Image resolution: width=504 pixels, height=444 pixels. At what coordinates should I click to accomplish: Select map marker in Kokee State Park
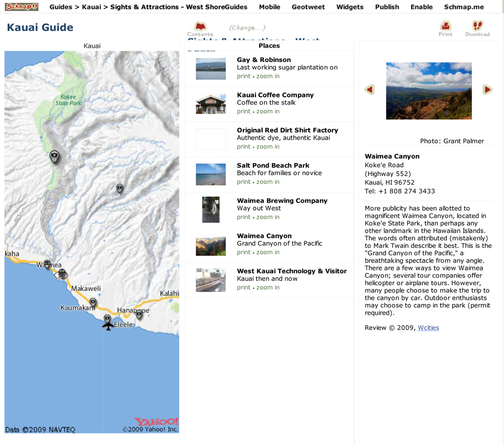click(54, 157)
